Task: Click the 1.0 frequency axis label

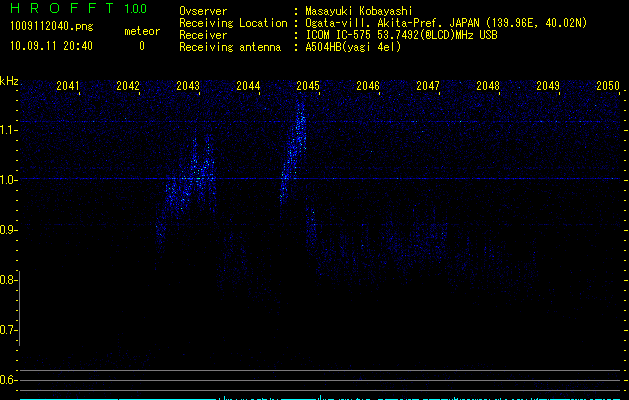Action: (x=7, y=180)
